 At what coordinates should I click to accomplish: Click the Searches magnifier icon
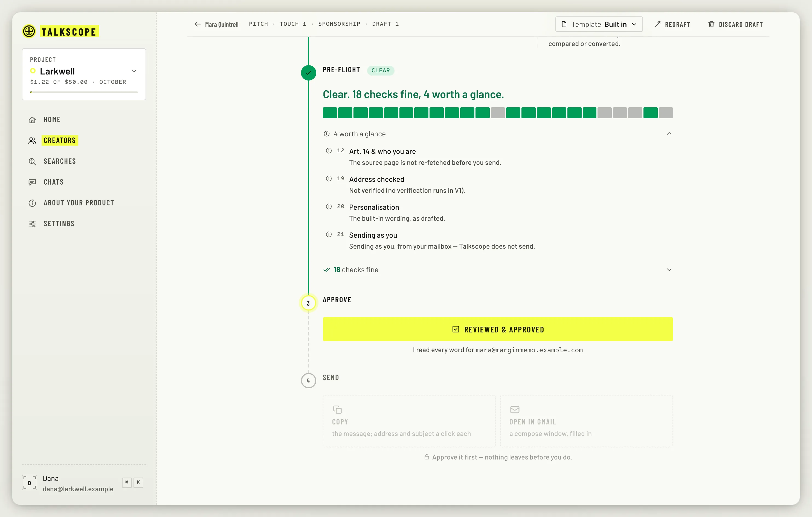tap(32, 162)
